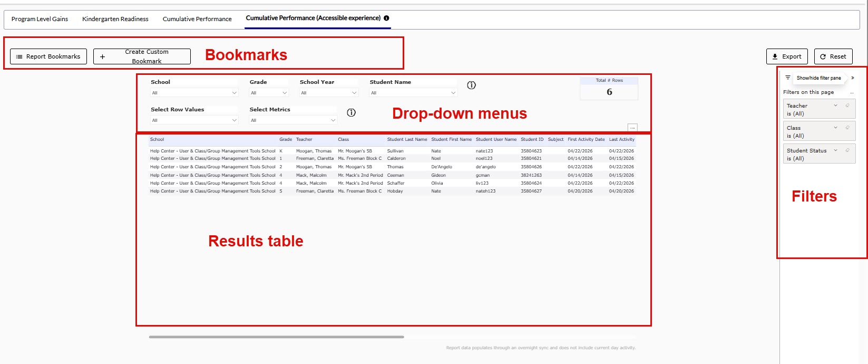
Task: Open the Kindergarten Readiness tab
Action: 115,19
